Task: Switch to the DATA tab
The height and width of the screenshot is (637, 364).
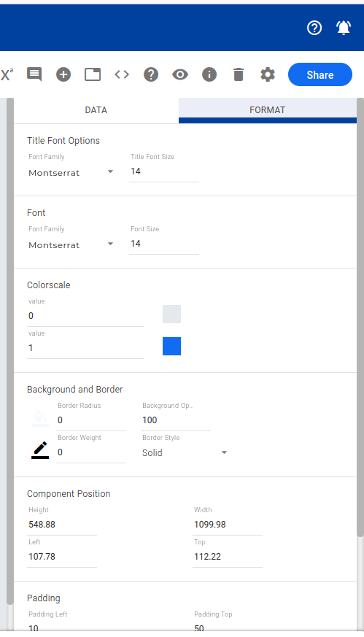Action: pos(96,110)
